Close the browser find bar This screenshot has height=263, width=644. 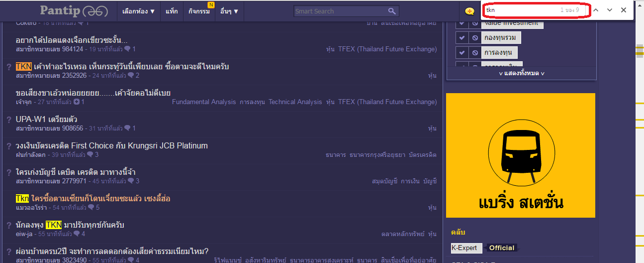click(624, 10)
